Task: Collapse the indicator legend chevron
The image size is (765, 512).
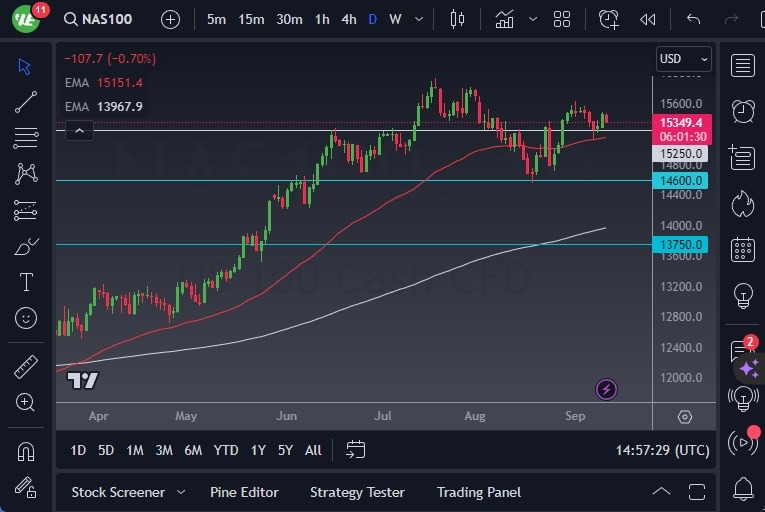Action: pyautogui.click(x=79, y=129)
